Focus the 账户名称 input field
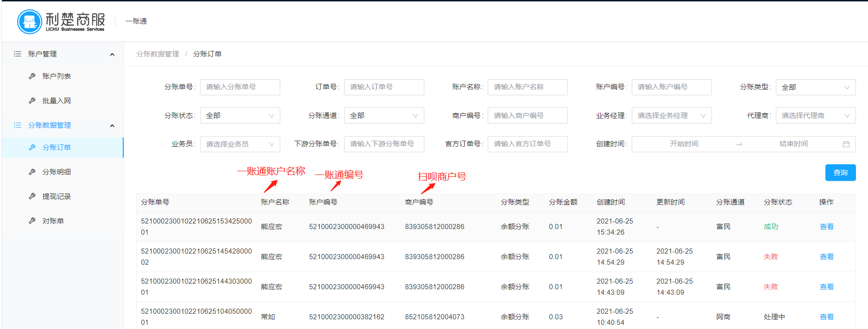 (x=528, y=87)
